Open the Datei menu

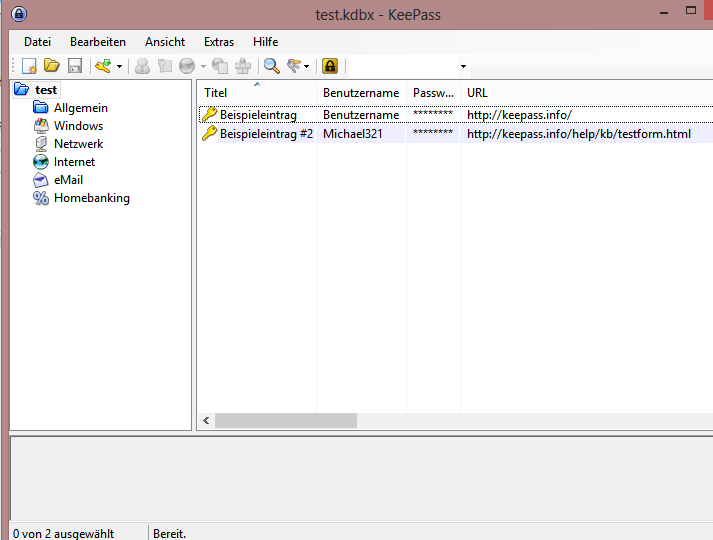[37, 42]
